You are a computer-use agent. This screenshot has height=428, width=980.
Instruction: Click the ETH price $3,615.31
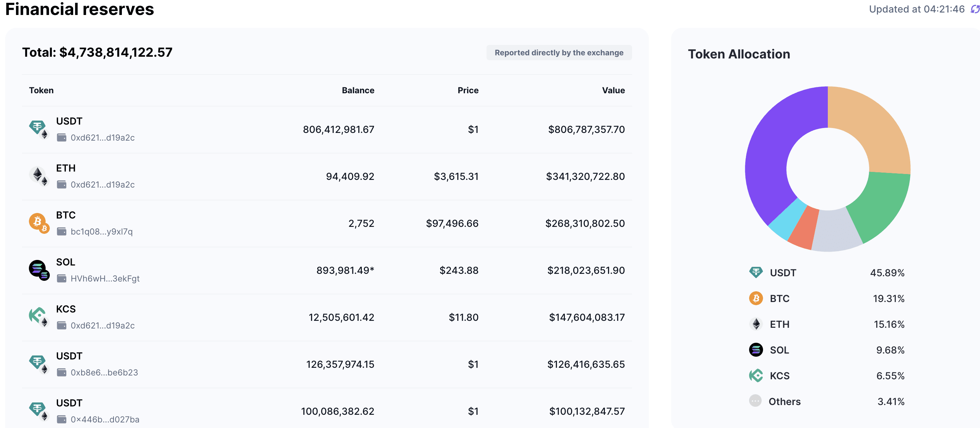pyautogui.click(x=456, y=176)
